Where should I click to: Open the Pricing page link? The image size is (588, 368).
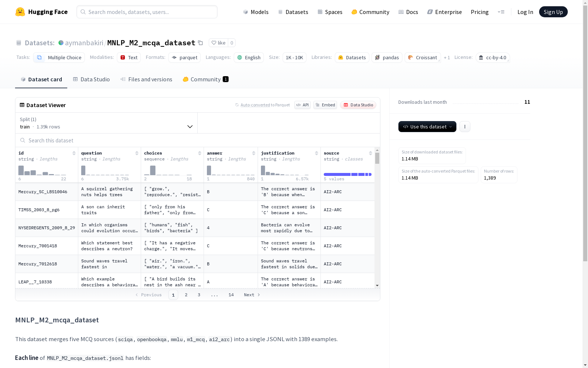click(x=480, y=12)
